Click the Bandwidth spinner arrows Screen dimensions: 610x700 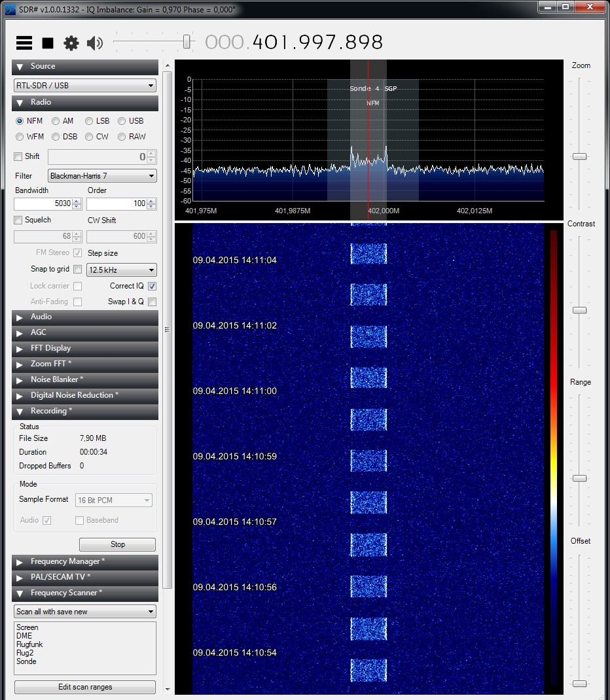tap(77, 204)
